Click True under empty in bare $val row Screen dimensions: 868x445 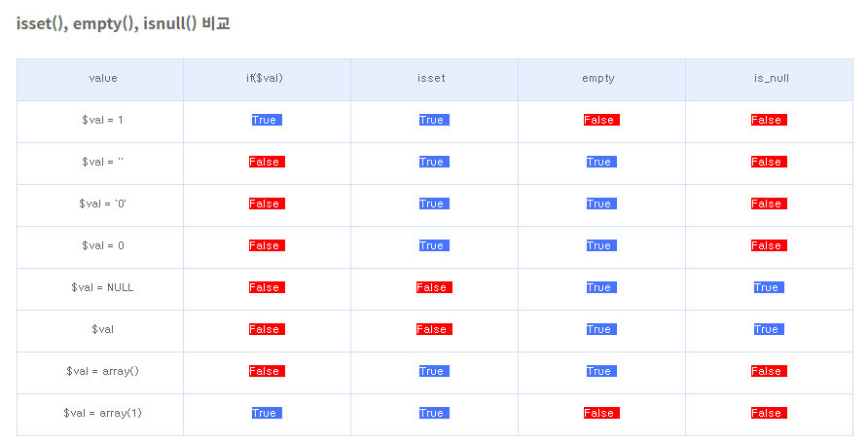601,329
